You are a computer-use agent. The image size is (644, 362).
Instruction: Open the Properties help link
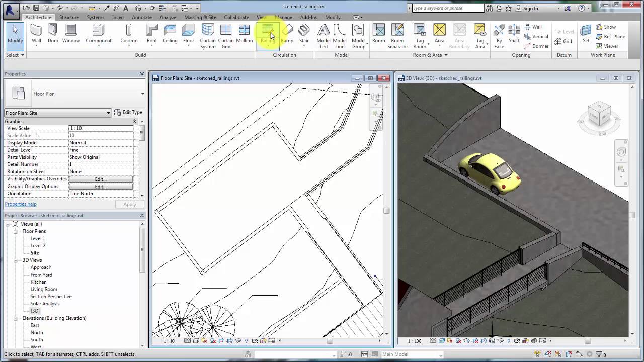21,204
